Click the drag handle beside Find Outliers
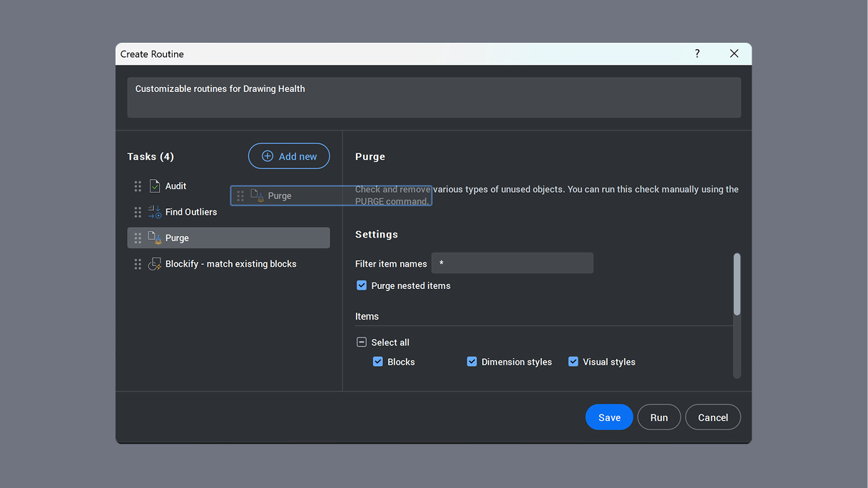The width and height of the screenshot is (868, 488). [x=138, y=212]
